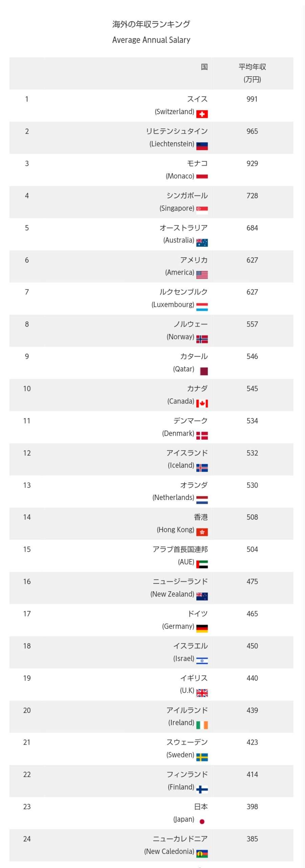Click the Liechtenstein flag icon
Image resolution: width=305 pixels, height=868 pixels.
pos(202,146)
